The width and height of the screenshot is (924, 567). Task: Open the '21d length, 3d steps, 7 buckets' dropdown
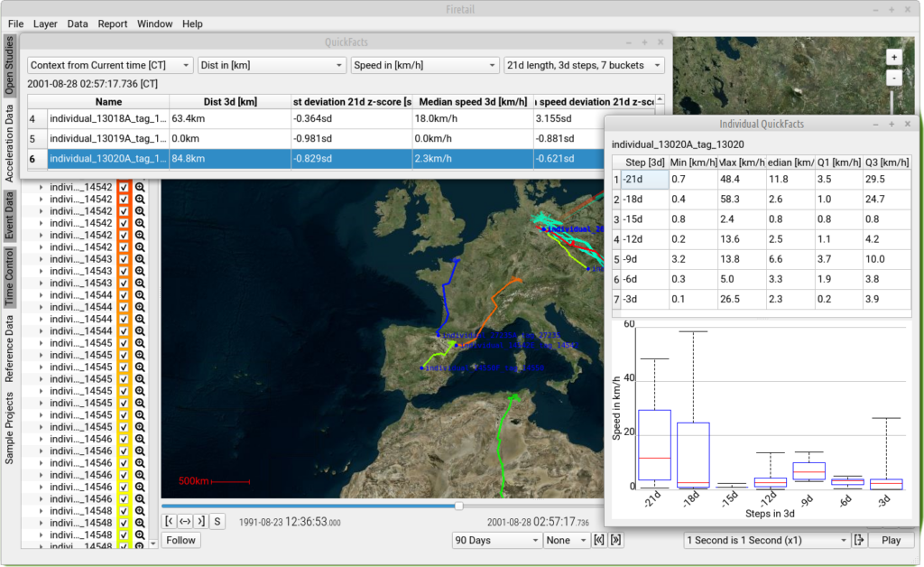[x=584, y=65]
